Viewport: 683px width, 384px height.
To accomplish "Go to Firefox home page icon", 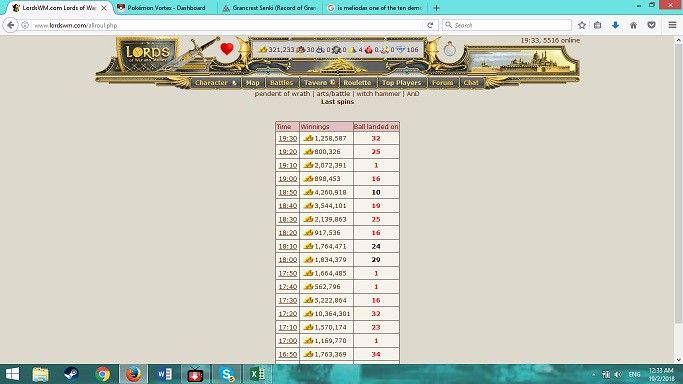I will pos(633,25).
